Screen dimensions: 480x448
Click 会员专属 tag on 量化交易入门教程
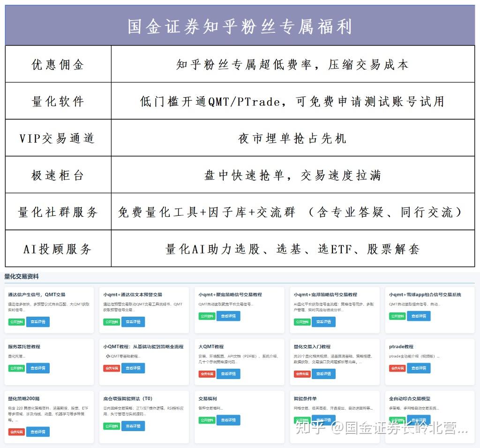(x=302, y=374)
